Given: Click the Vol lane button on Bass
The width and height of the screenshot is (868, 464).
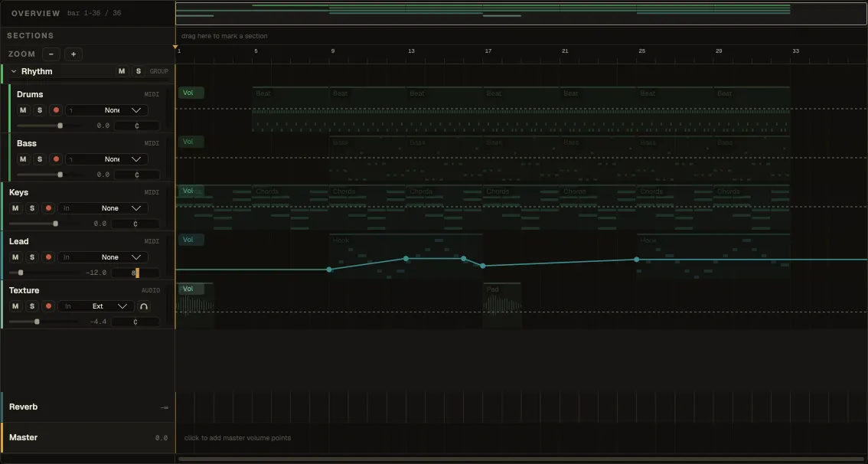Looking at the screenshot, I should point(191,142).
